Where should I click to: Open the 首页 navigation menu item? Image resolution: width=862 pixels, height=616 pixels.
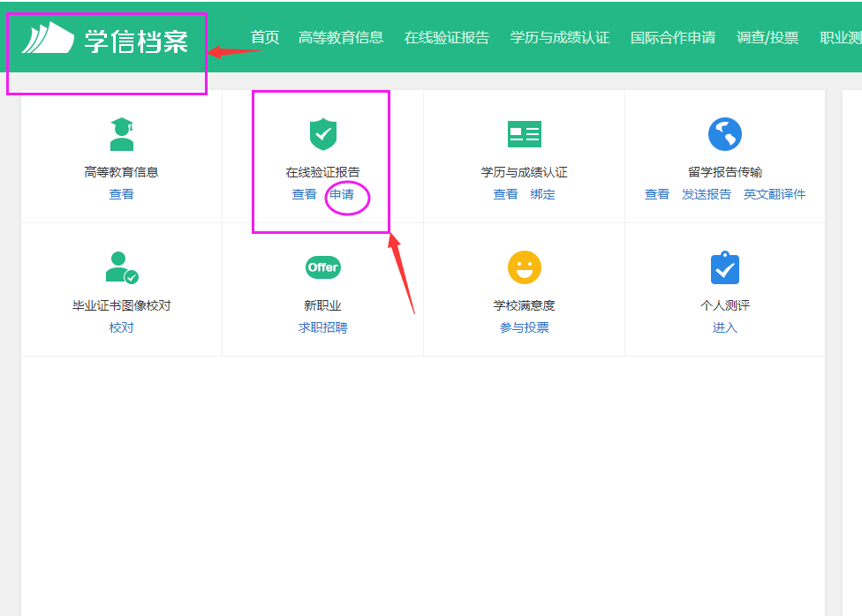click(265, 38)
